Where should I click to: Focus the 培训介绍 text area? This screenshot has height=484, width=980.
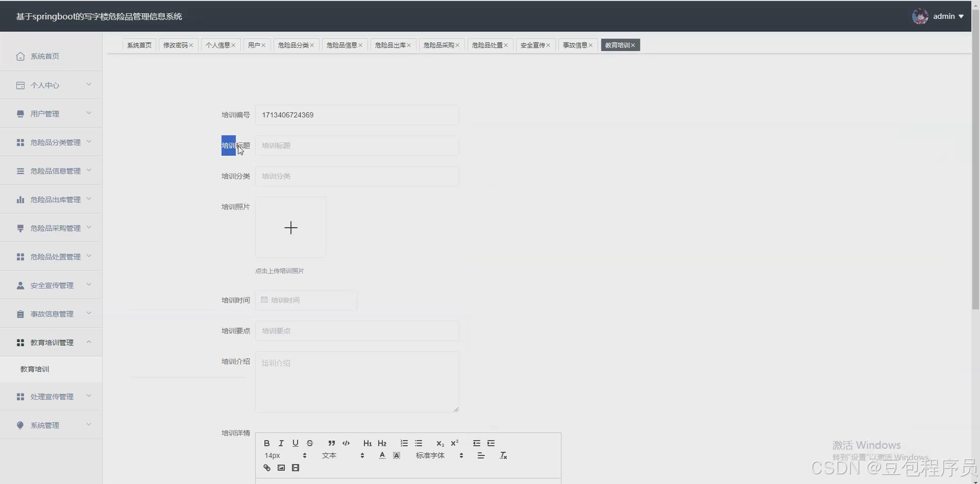pos(357,382)
